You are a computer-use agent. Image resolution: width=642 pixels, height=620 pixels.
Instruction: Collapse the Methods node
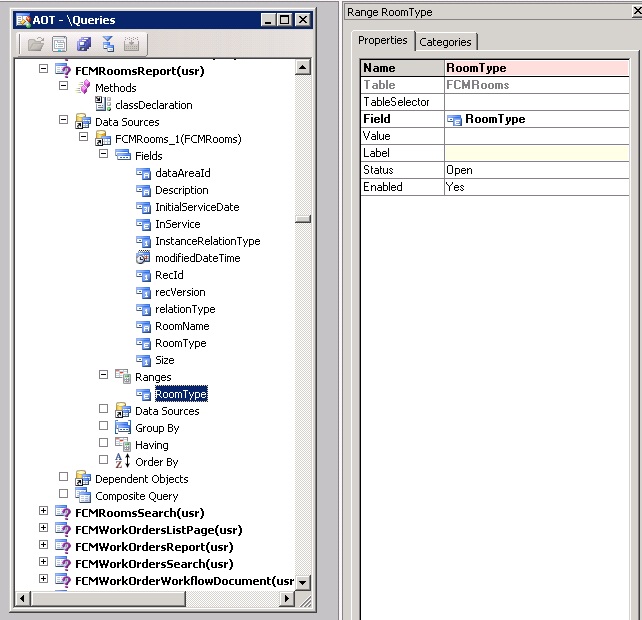tap(63, 86)
